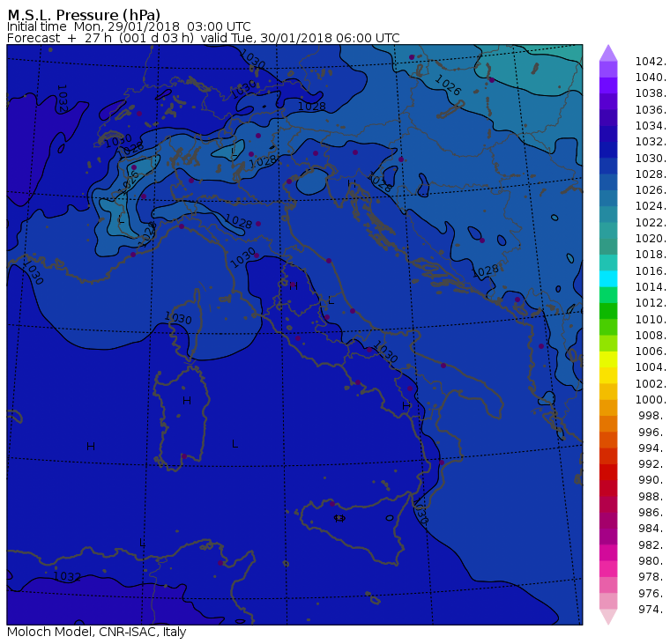This screenshot has width=670, height=644.
Task: Click the upward arrow atop the legend
Action: pyautogui.click(x=608, y=53)
